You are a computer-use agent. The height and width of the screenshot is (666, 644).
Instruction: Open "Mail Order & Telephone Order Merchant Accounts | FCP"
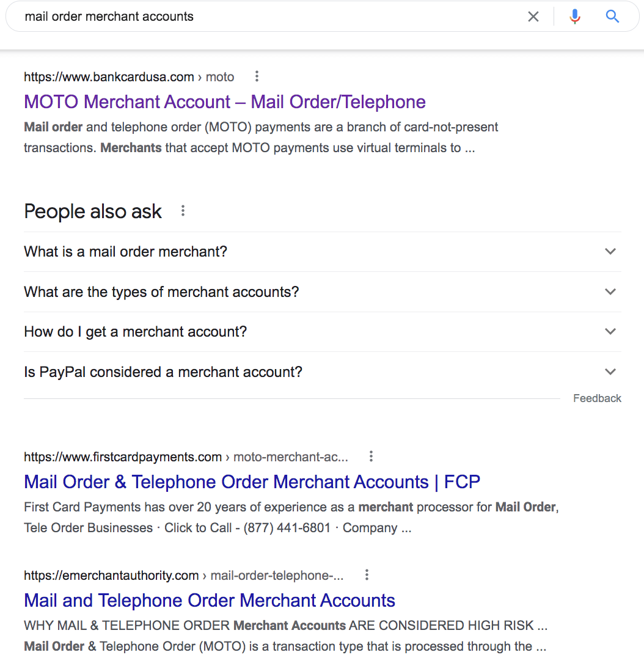point(252,481)
